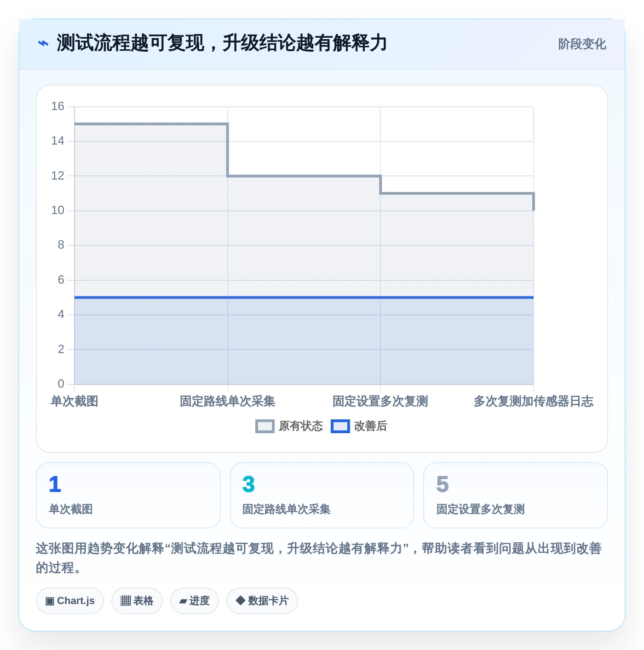Click the diamond icon in the 数据卡片 chip
Screen dimensions: 644x650
240,601
